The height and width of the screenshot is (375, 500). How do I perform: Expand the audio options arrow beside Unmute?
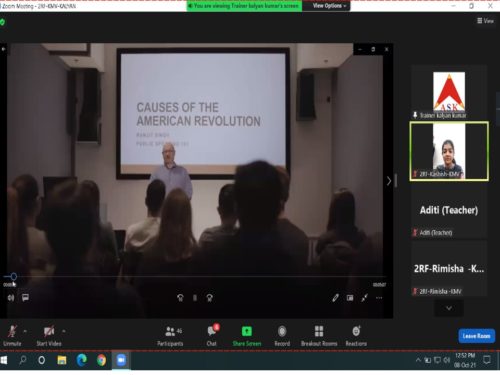pos(25,331)
